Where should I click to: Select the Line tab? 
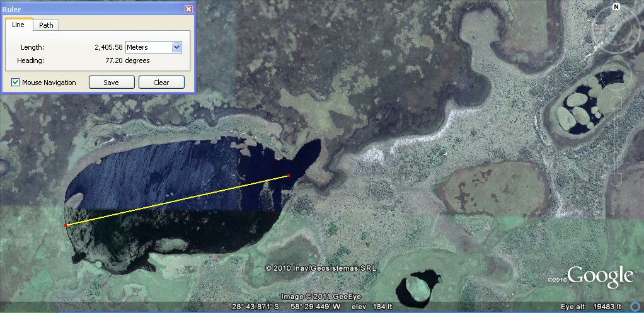[18, 25]
